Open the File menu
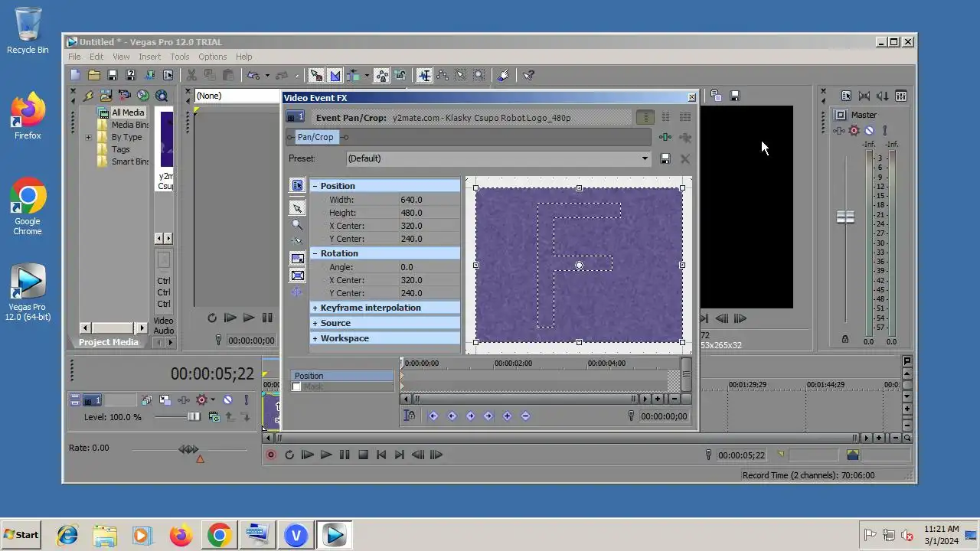 (74, 57)
